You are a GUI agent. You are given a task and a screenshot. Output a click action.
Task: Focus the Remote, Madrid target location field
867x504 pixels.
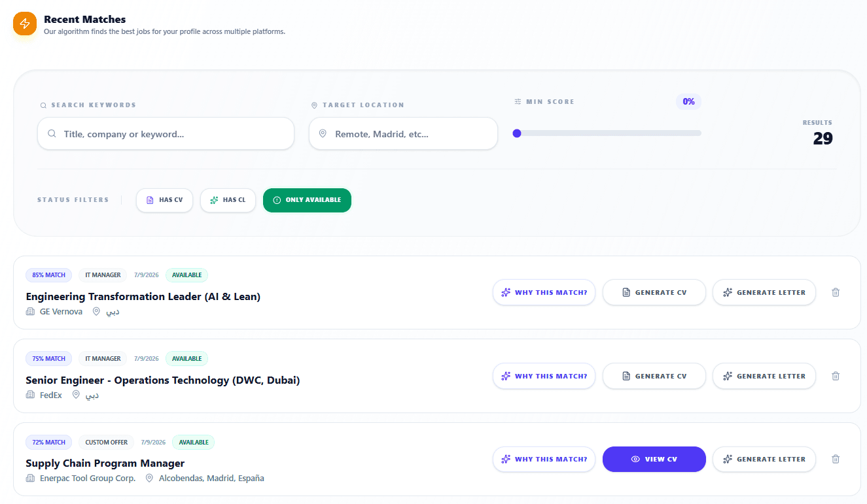click(x=403, y=134)
